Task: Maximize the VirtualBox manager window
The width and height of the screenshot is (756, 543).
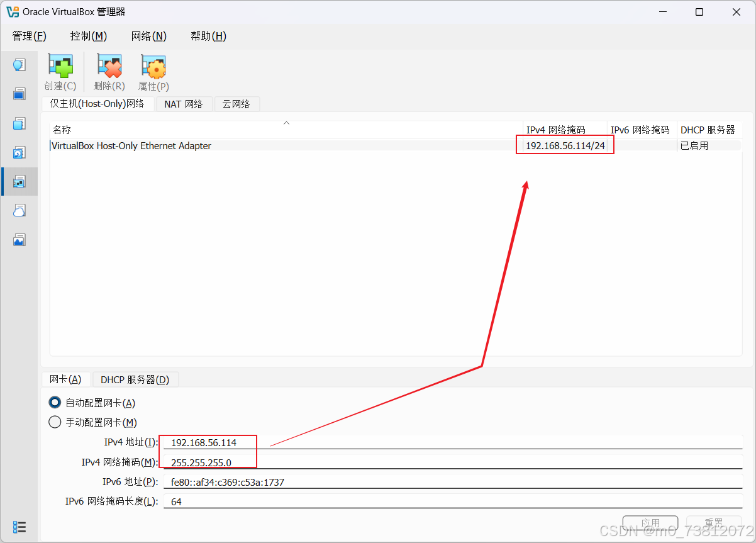Action: (699, 12)
